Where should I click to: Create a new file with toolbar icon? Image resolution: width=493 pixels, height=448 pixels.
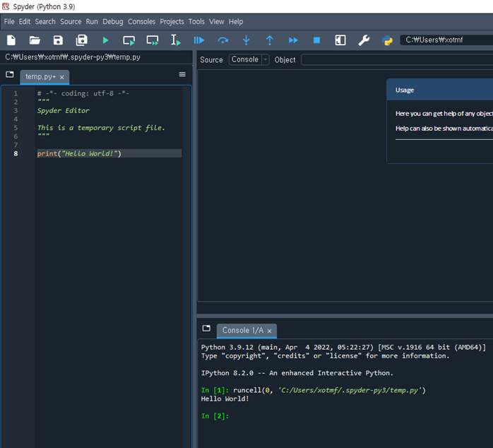pyautogui.click(x=11, y=40)
